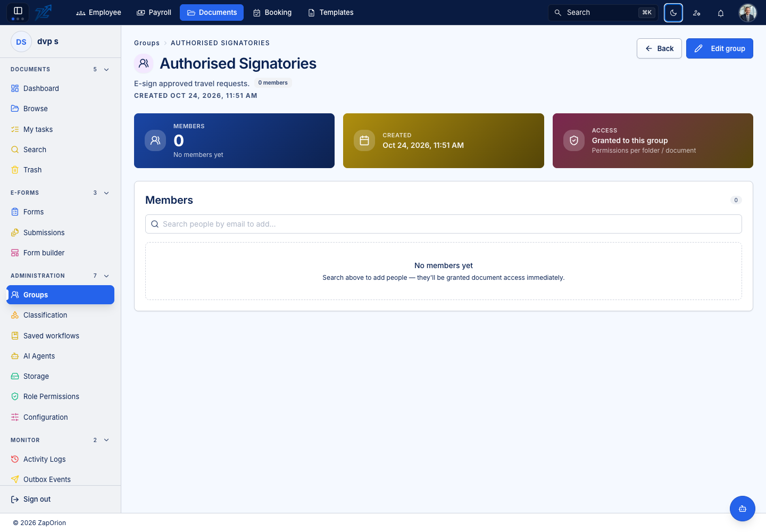
Task: Click the ZapOrion logo icon
Action: (x=44, y=12)
